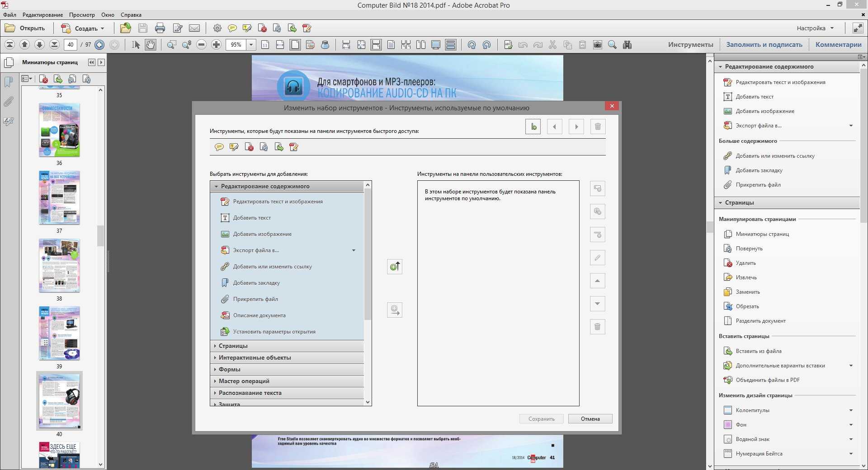Switch to Заполнить и подписать tab
The height and width of the screenshot is (470, 868).
click(x=764, y=45)
